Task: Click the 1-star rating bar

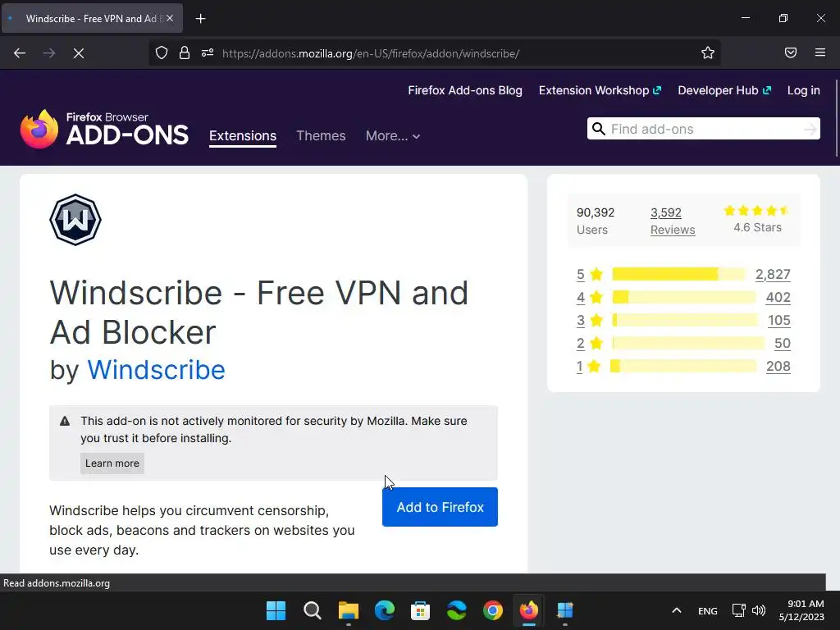Action: (683, 367)
